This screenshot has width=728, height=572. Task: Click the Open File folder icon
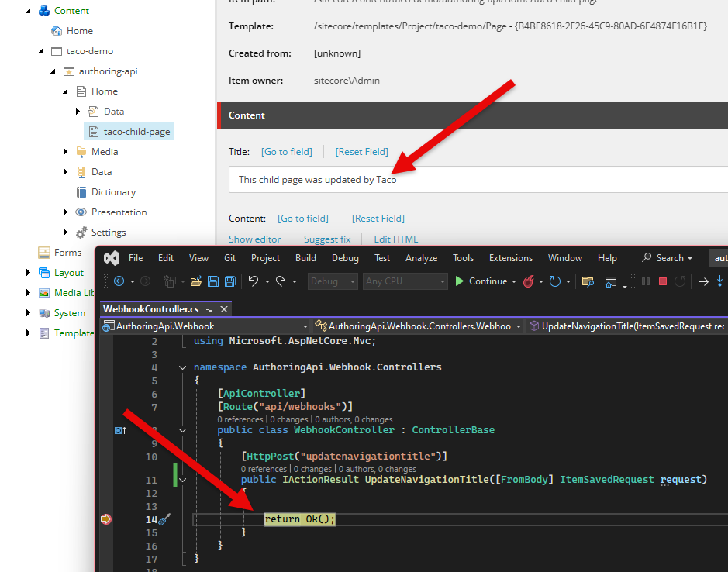pos(195,281)
